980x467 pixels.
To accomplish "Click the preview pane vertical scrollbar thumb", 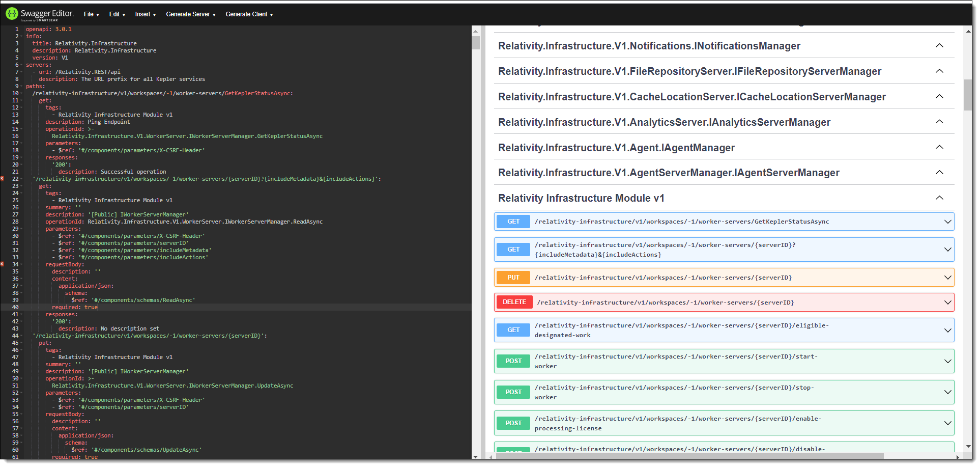I will tap(968, 95).
